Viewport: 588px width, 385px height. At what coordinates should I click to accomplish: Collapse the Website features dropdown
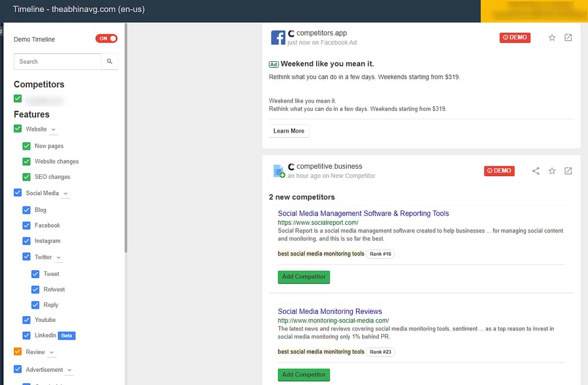coord(53,130)
